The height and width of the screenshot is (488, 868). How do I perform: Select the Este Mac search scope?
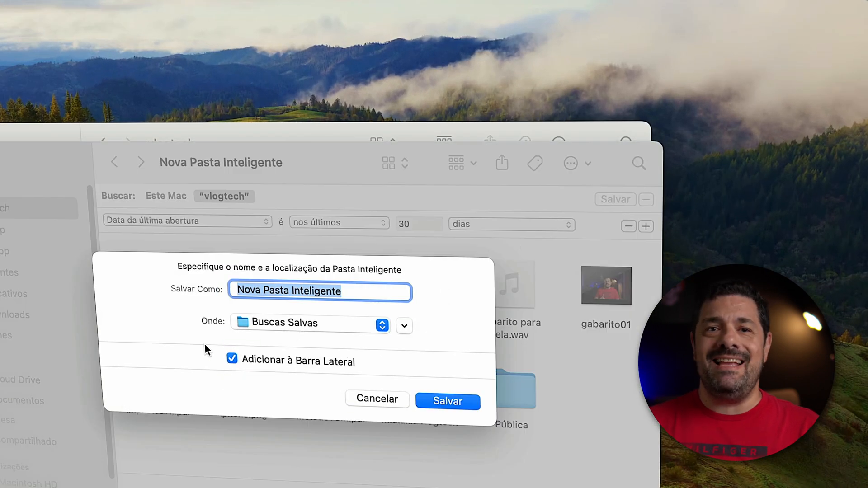point(166,196)
